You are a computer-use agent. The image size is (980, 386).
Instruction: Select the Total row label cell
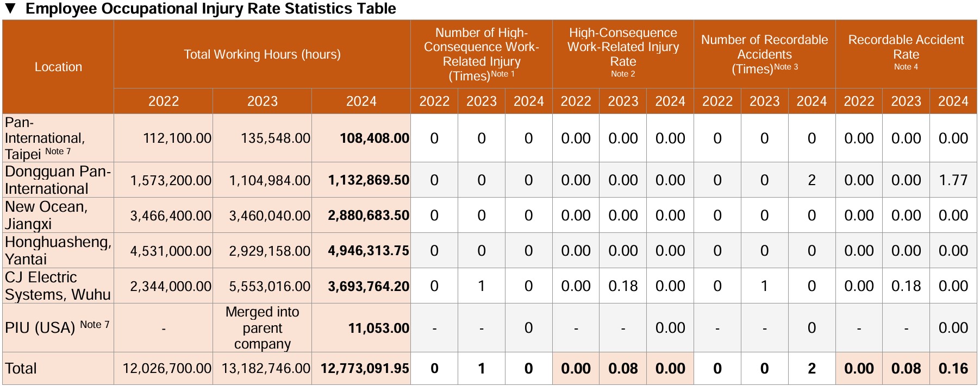point(21,369)
